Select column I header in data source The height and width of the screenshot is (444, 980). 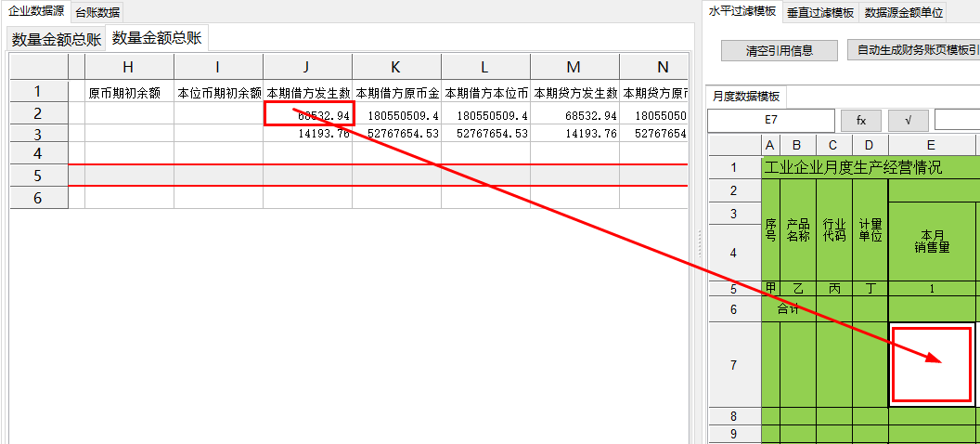click(x=218, y=67)
